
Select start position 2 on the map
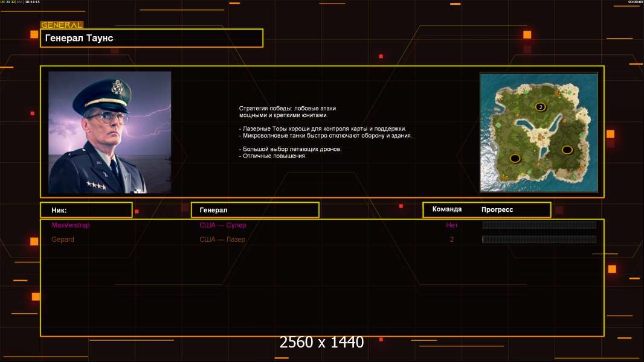pyautogui.click(x=541, y=107)
